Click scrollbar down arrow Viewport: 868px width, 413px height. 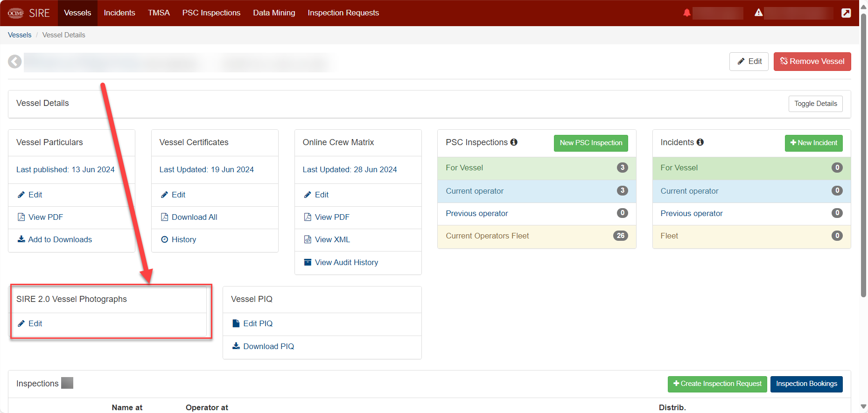(863, 407)
